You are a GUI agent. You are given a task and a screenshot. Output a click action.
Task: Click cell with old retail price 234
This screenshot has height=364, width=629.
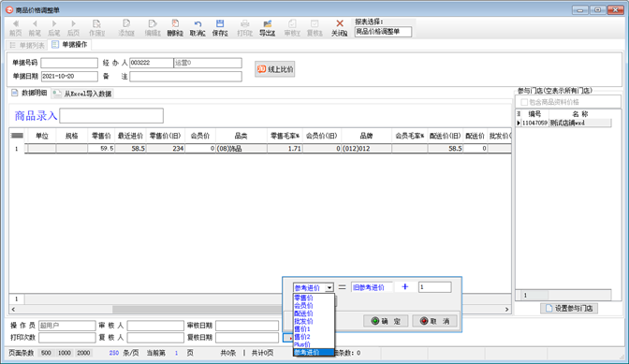point(166,149)
